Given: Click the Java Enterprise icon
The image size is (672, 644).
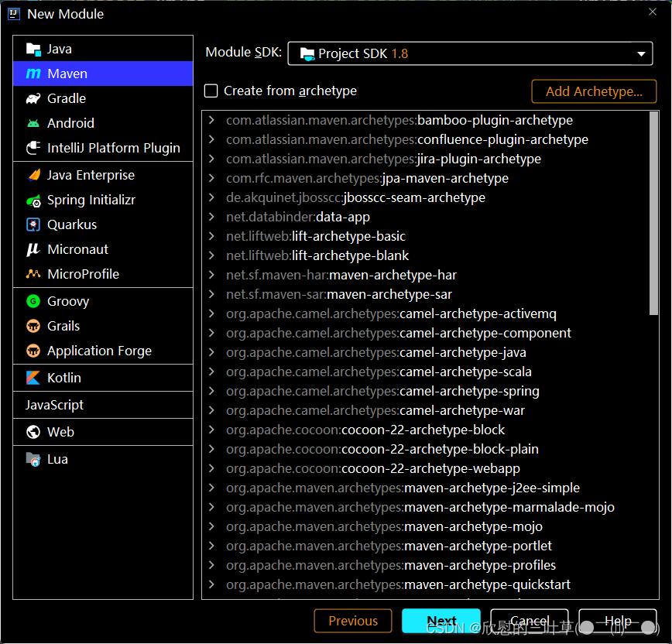Looking at the screenshot, I should point(34,175).
